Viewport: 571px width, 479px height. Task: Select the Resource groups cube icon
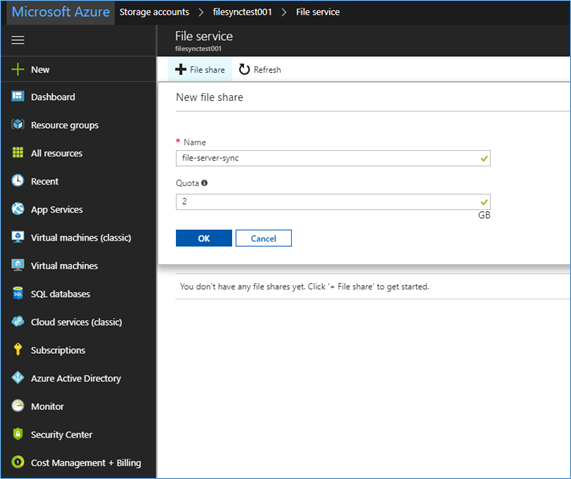[17, 125]
